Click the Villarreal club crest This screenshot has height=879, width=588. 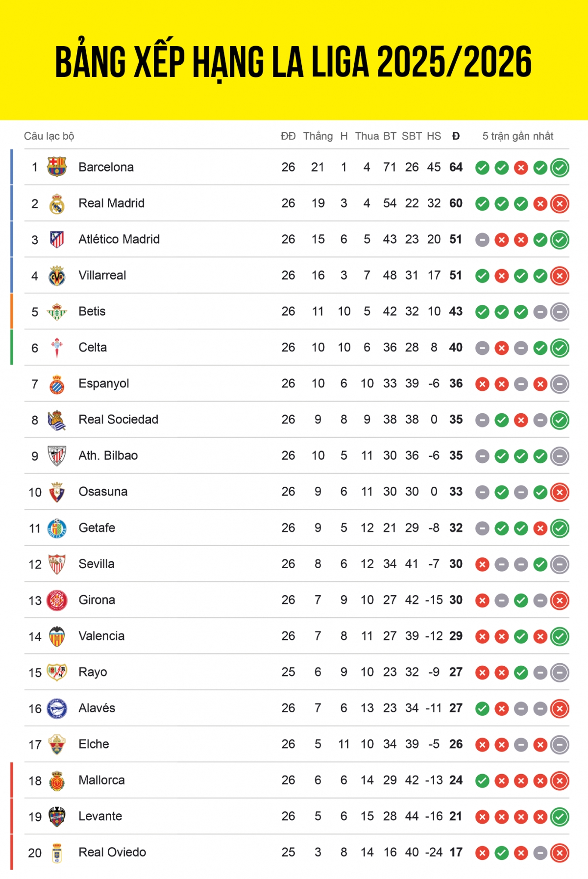(57, 276)
